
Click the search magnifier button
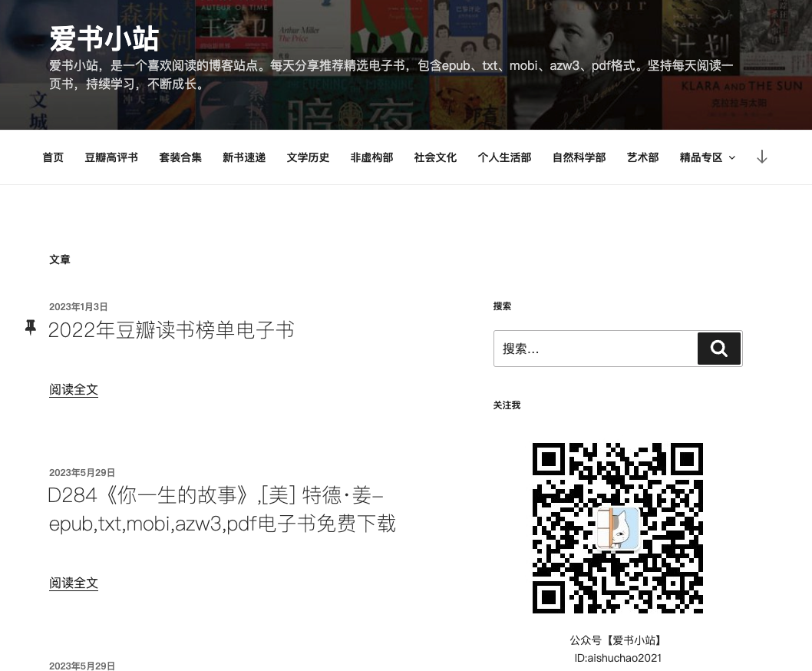coord(719,349)
